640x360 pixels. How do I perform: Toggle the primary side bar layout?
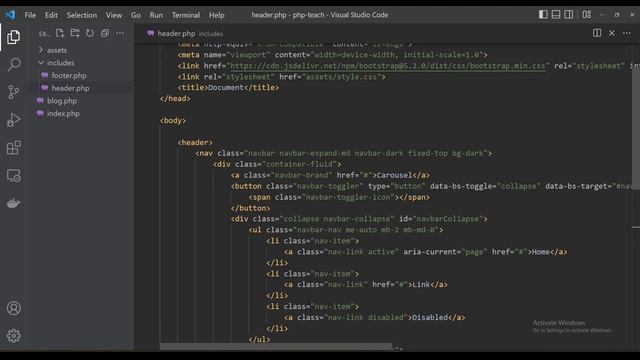coord(543,15)
